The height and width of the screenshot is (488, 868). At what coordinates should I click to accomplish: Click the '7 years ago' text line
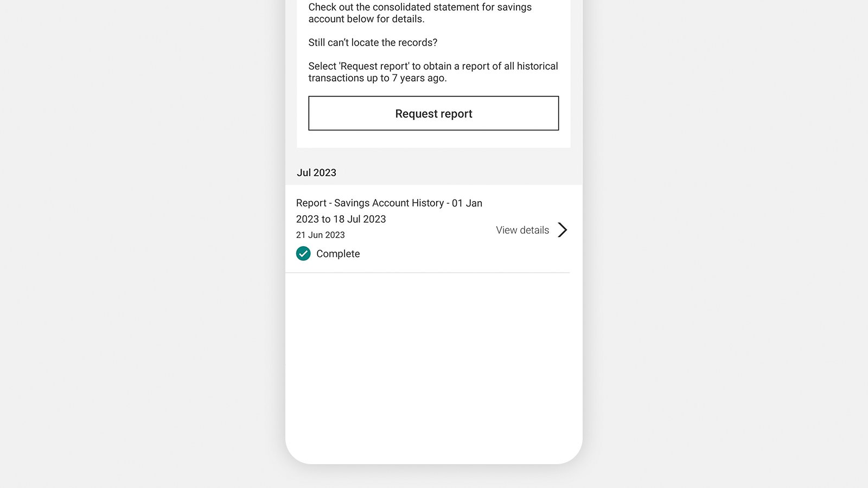point(377,78)
